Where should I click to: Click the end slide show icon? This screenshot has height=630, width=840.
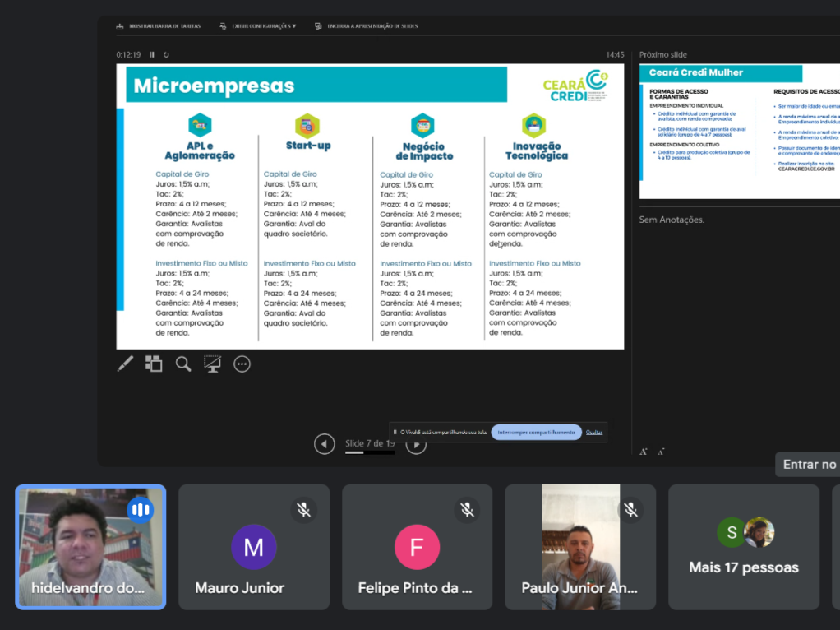tap(318, 25)
